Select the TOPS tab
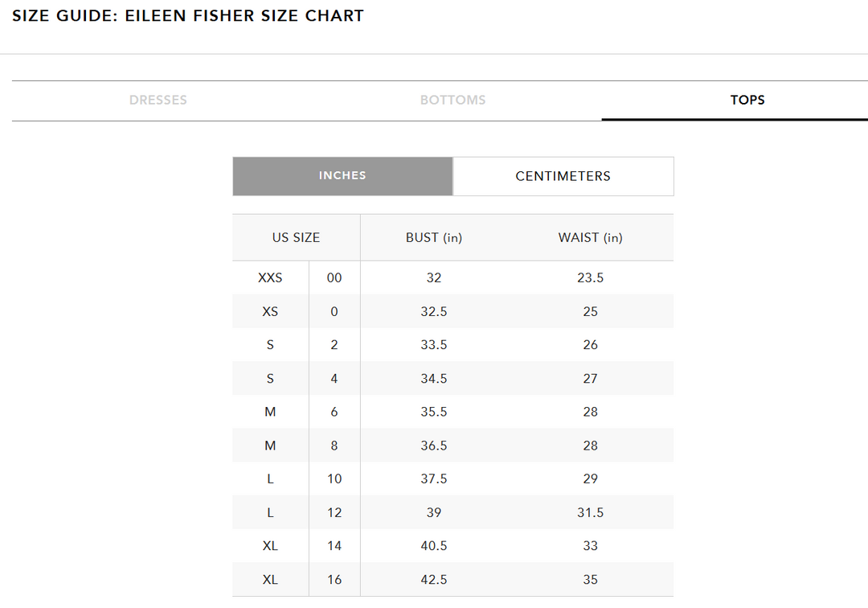The height and width of the screenshot is (608, 868). tap(748, 100)
